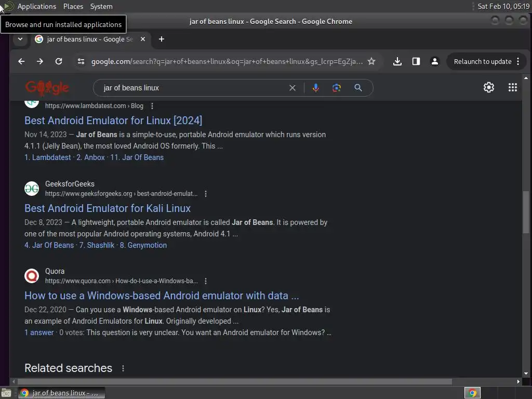Go to Google home via logo

point(47,88)
